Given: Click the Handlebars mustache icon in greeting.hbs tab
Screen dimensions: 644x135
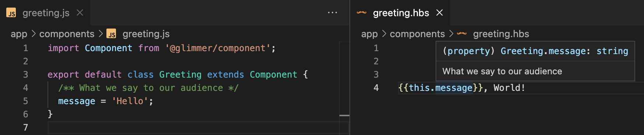Looking at the screenshot, I should click(x=362, y=13).
